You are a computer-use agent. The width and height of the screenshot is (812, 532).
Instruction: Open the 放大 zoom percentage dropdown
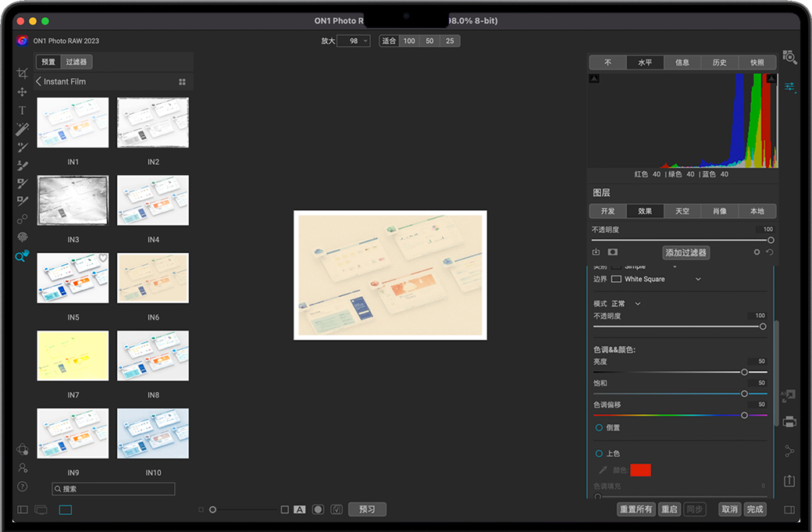(354, 41)
